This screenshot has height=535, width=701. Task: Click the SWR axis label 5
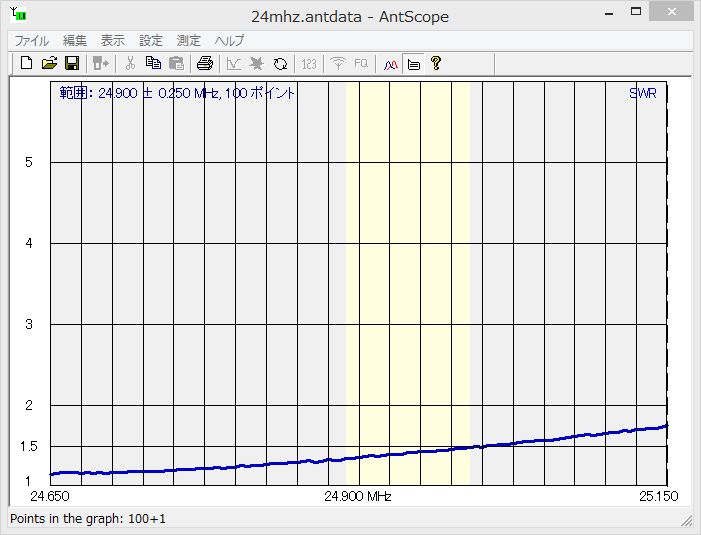(x=29, y=162)
